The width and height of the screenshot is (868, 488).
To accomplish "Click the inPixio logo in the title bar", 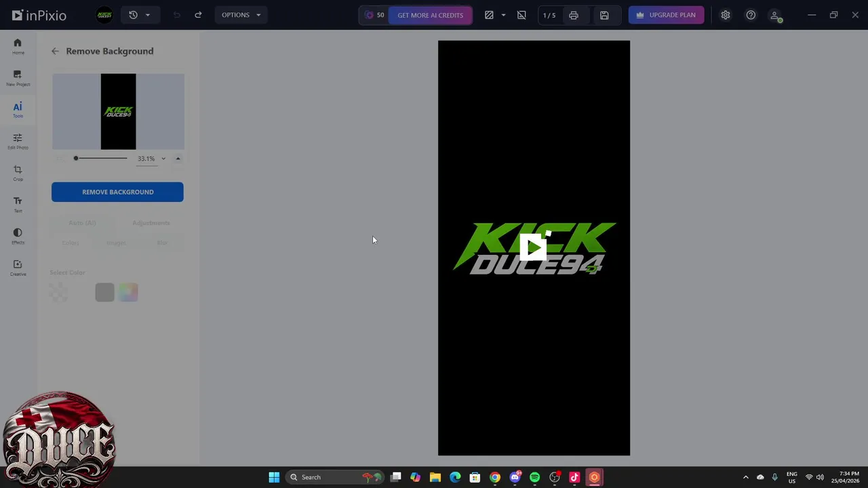I will click(39, 15).
